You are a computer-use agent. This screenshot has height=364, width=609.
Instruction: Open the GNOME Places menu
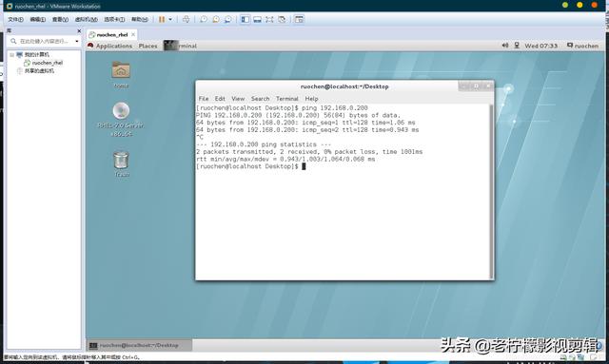[x=148, y=46]
